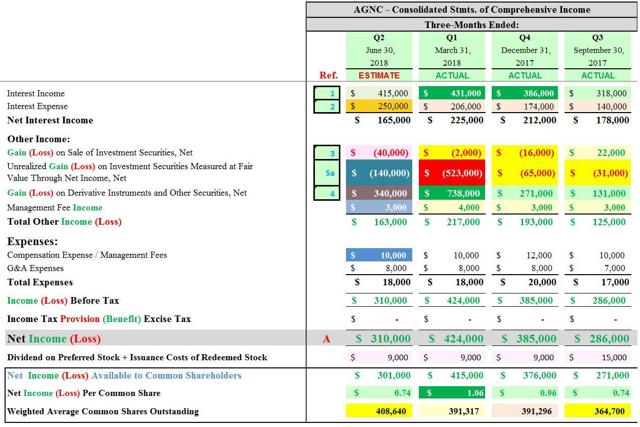Select Q1 Management Fee Income 4,000
640x427 pixels.
(452, 207)
